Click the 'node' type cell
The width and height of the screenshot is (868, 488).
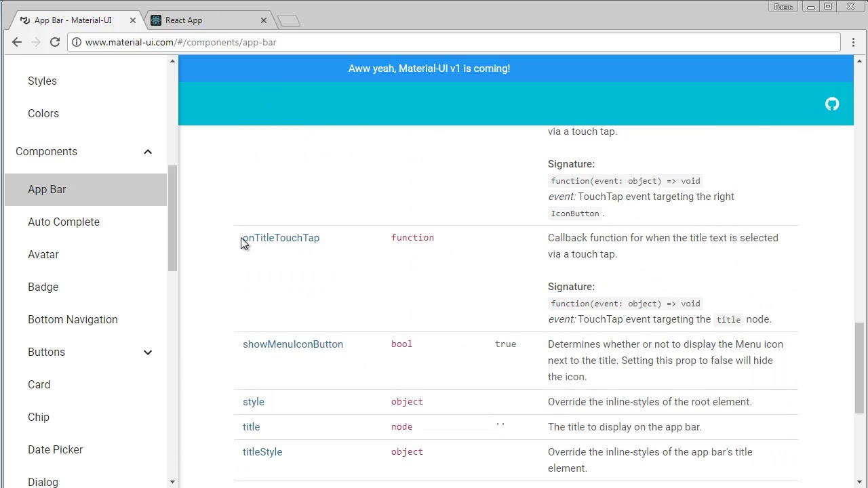pyautogui.click(x=401, y=427)
